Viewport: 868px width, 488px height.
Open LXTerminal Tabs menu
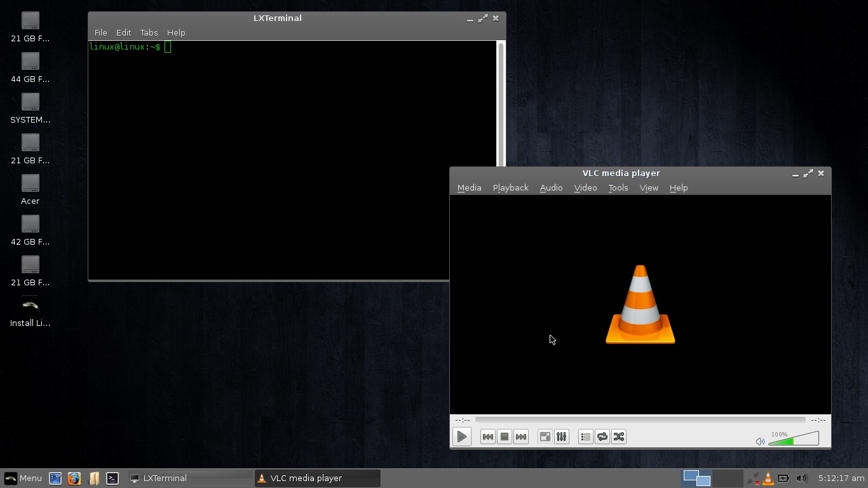[149, 32]
